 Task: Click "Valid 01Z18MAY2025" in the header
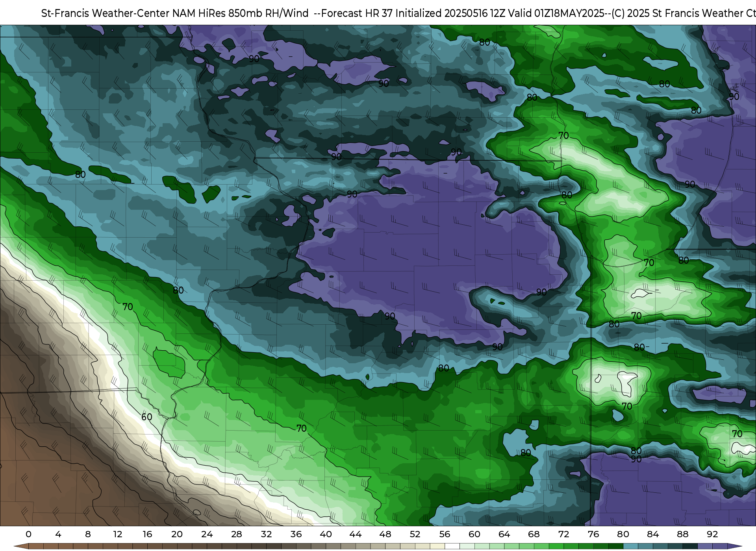pyautogui.click(x=556, y=13)
